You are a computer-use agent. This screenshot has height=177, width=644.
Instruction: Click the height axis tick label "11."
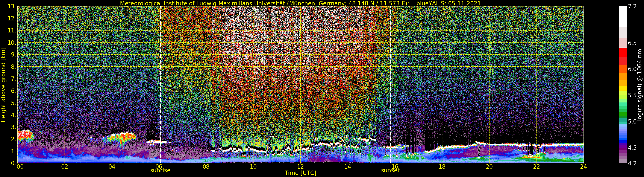point(12,30)
